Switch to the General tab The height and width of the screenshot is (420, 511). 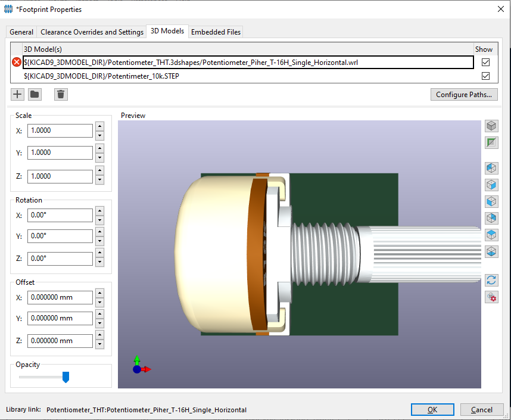21,32
